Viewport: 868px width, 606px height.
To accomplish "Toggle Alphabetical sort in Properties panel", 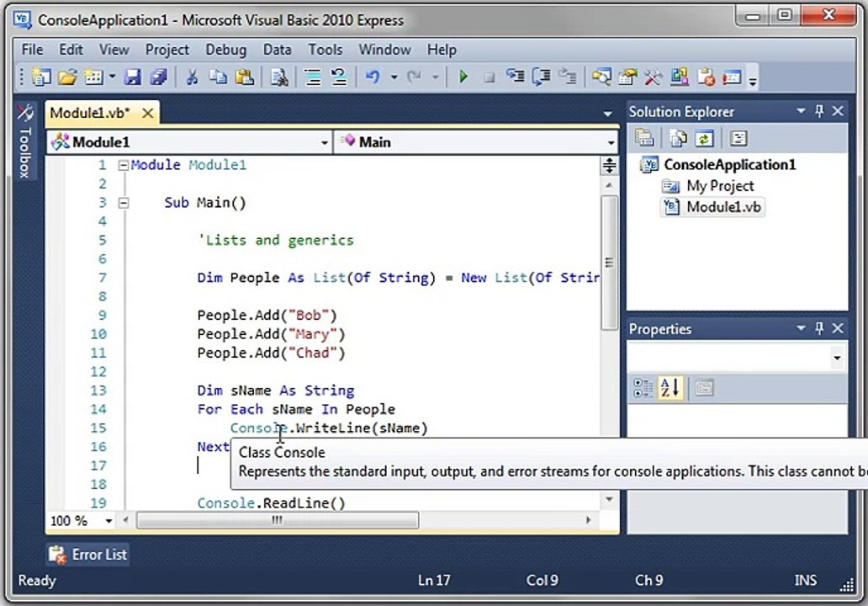I will tap(670, 388).
